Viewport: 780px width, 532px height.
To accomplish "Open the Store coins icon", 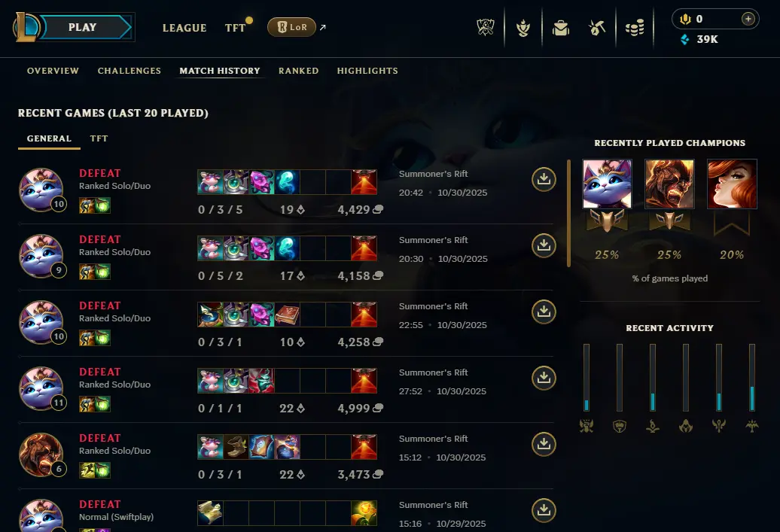I will 635,28.
